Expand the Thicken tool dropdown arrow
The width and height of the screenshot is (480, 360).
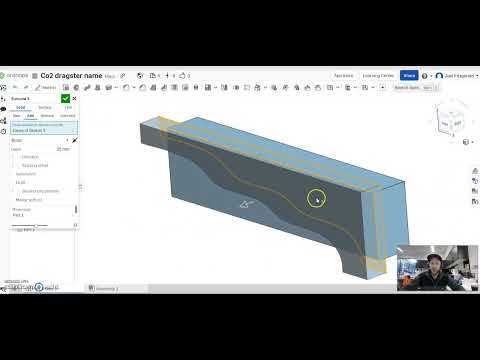click(116, 88)
